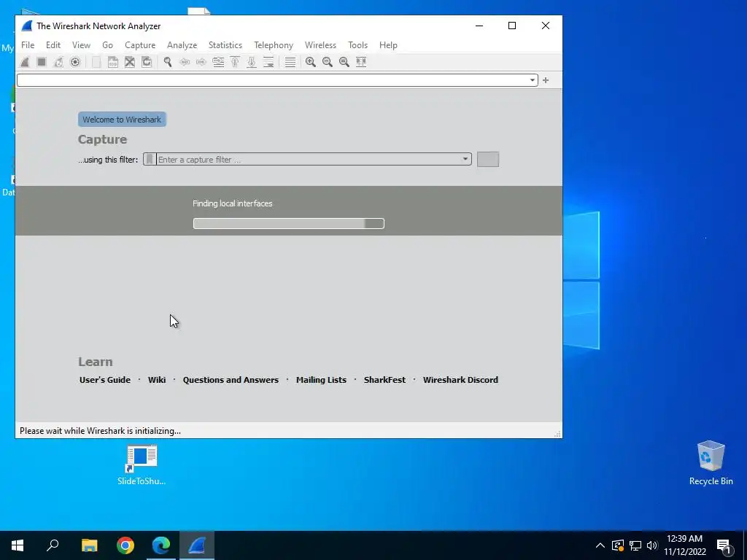This screenshot has height=560, width=747.
Task: Click the gray button beside capture filter
Action: point(488,159)
